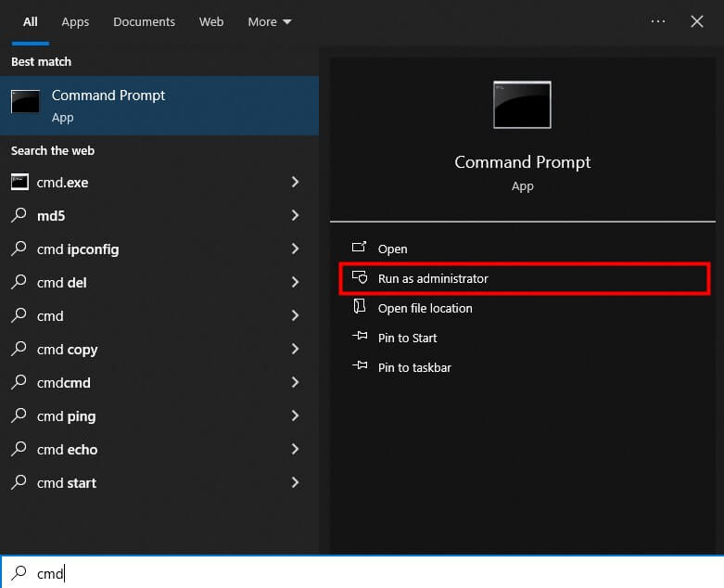Click the Open file location icon
The height and width of the screenshot is (588, 724).
point(360,308)
